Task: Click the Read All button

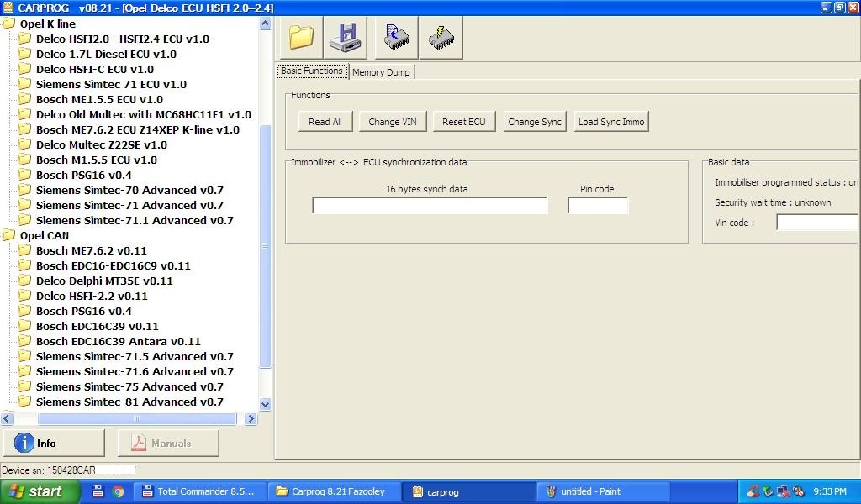Action: 325,122
